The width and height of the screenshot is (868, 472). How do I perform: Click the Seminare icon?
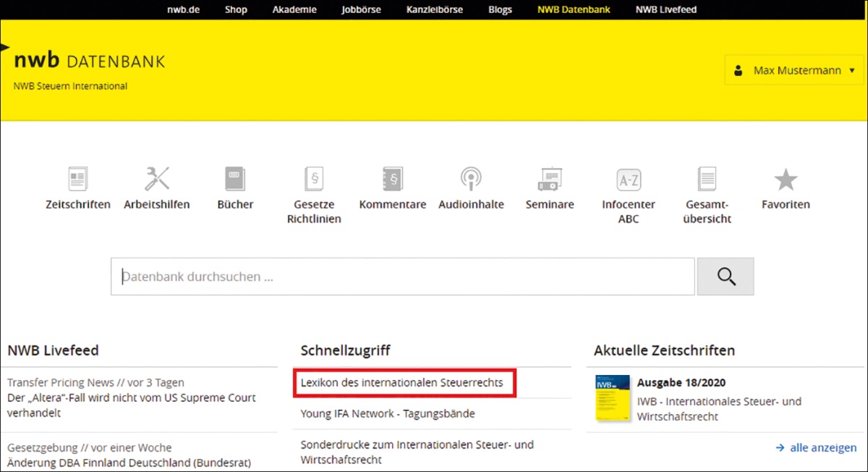[x=550, y=179]
